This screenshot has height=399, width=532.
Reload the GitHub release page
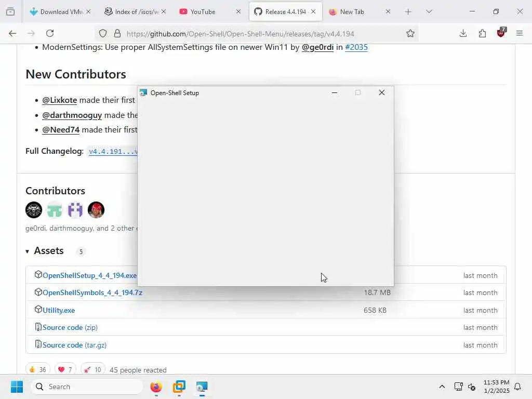tap(50, 33)
